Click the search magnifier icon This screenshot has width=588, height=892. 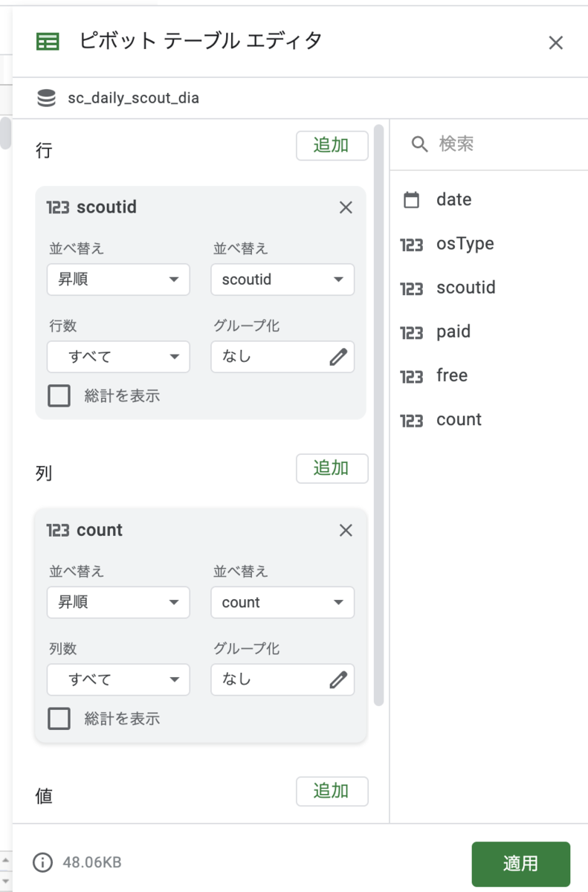[420, 143]
